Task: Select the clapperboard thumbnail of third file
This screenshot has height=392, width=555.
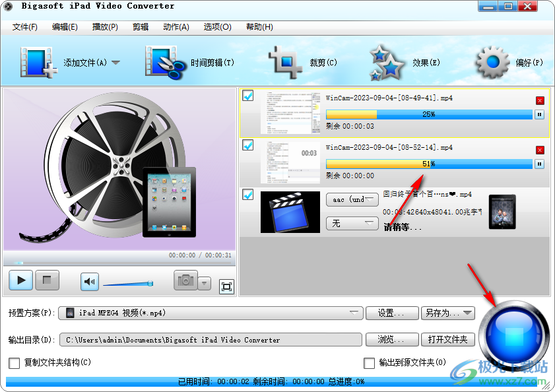Action: [x=290, y=212]
